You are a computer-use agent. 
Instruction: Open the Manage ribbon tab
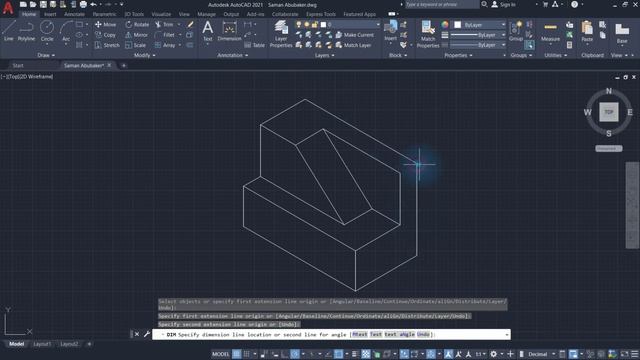pyautogui.click(x=206, y=14)
